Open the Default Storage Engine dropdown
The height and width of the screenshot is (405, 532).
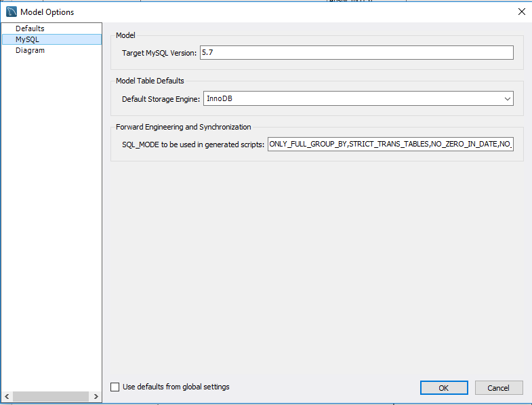coord(359,98)
